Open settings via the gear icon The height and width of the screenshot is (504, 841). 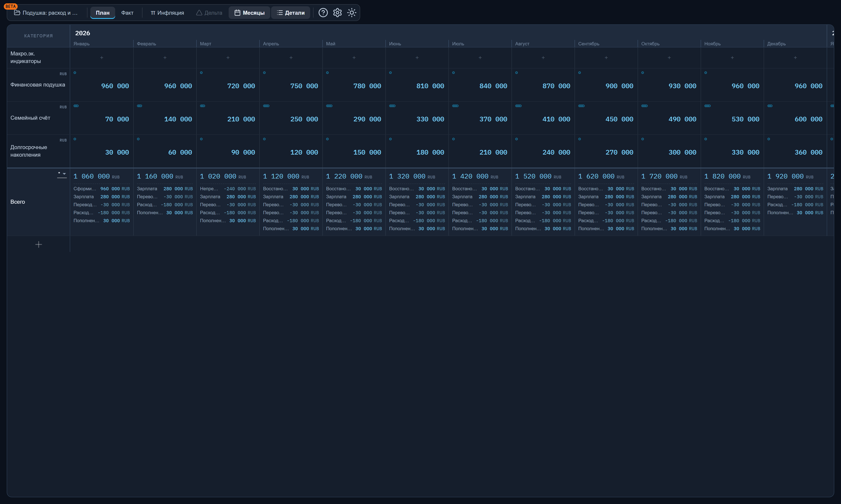point(337,13)
